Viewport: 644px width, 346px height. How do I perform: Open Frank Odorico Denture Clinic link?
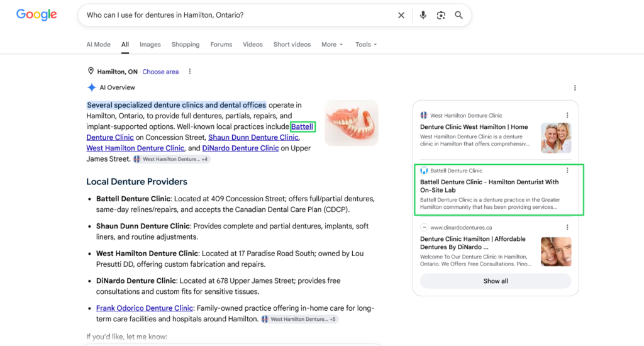point(145,308)
